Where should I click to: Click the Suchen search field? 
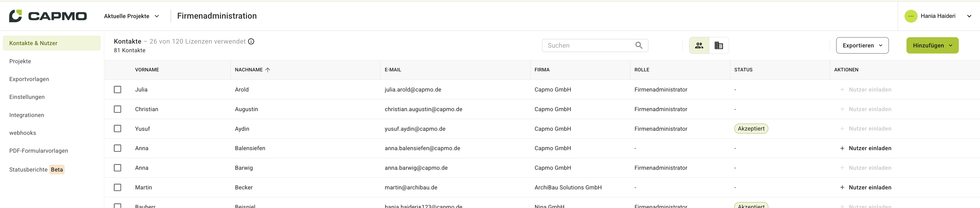click(x=595, y=46)
